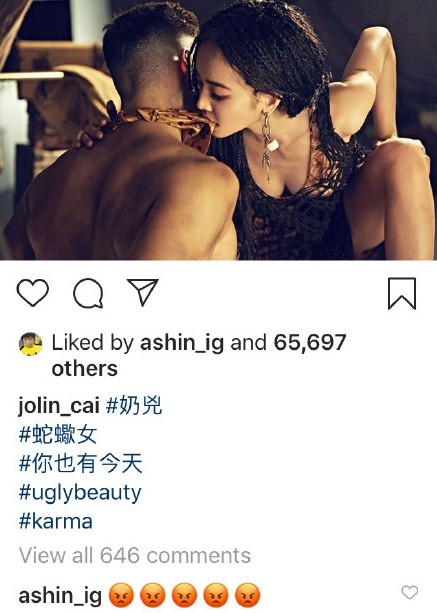Open the #你也有今天 hashtag
The image size is (437, 613).
coord(81,463)
